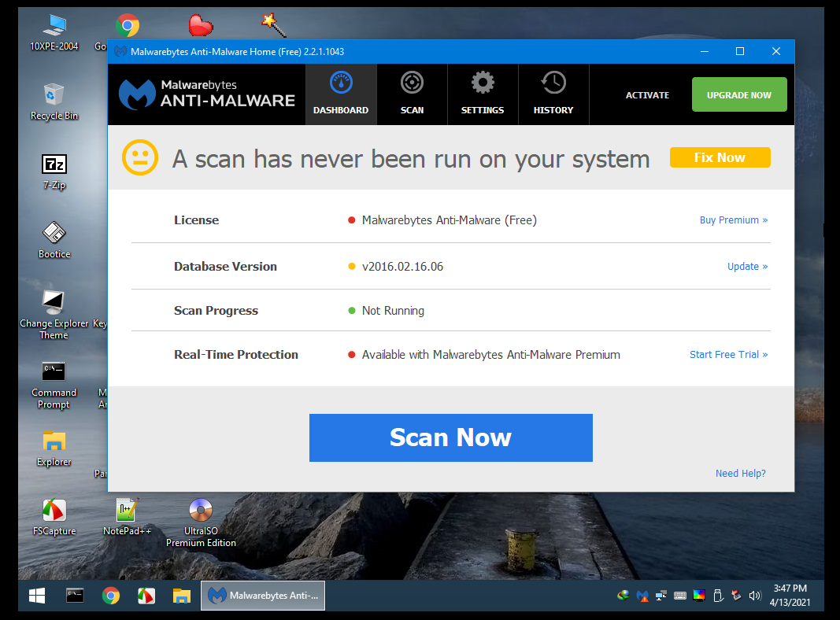Select the red heart desktop icon
840x620 pixels.
(x=201, y=26)
